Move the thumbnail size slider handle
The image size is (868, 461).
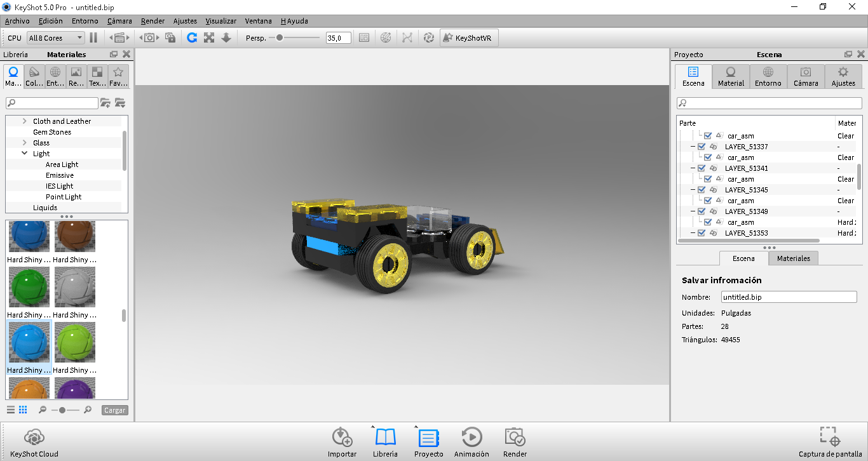[62, 410]
